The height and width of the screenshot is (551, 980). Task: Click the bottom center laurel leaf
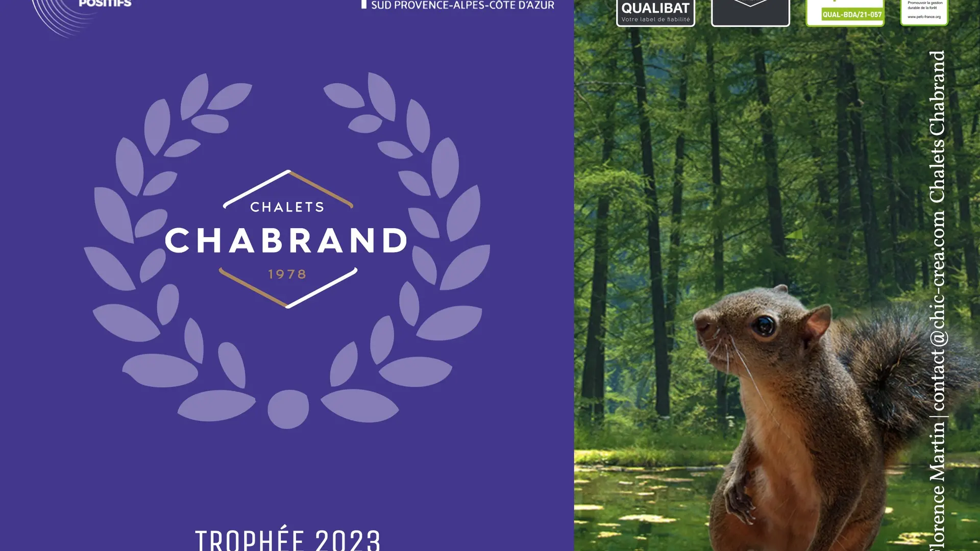pyautogui.click(x=288, y=409)
